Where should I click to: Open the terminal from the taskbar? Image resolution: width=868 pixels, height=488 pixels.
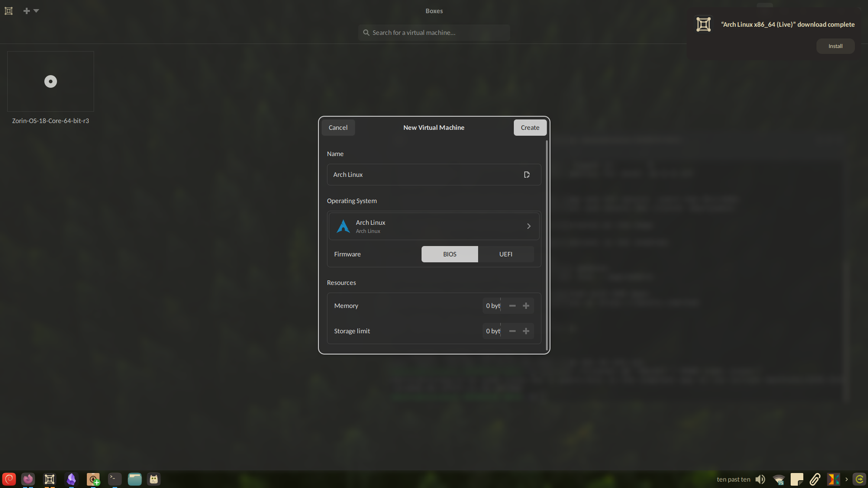114,479
